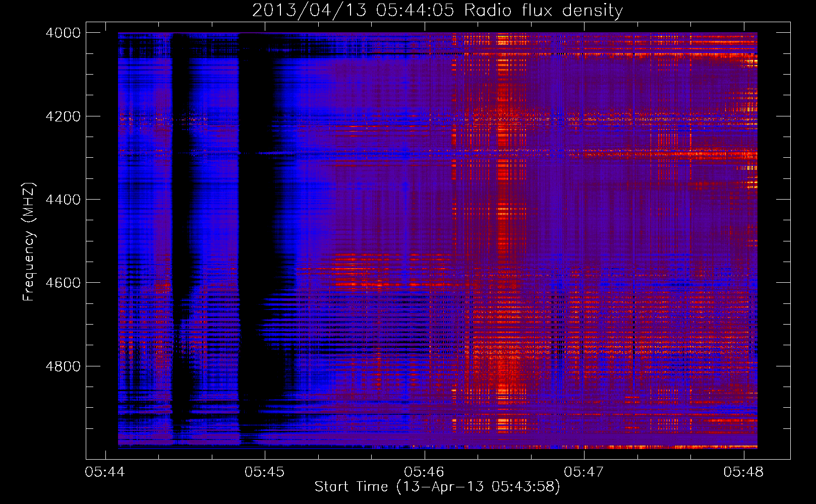Click the 4200 frequency tick label
The height and width of the screenshot is (504, 816).
(63, 116)
